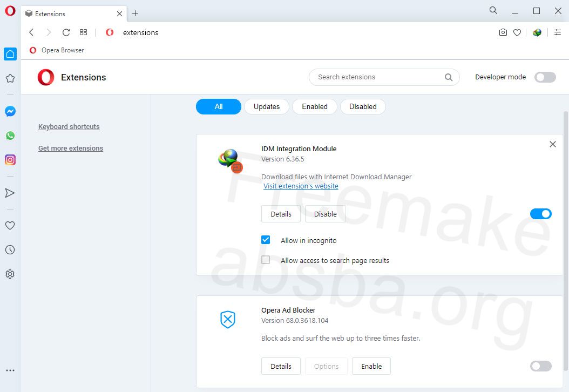Open My Flow in sidebar
The image size is (569, 392).
10,193
